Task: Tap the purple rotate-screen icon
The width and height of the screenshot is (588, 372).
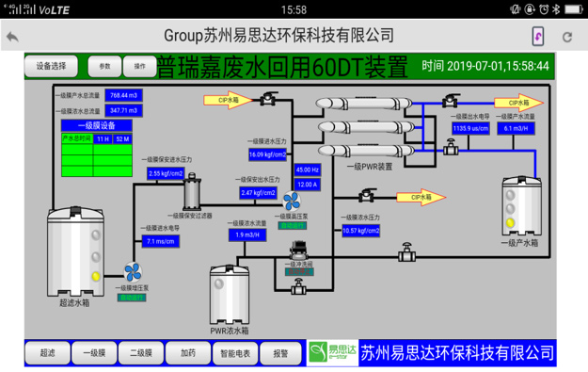Action: click(538, 37)
